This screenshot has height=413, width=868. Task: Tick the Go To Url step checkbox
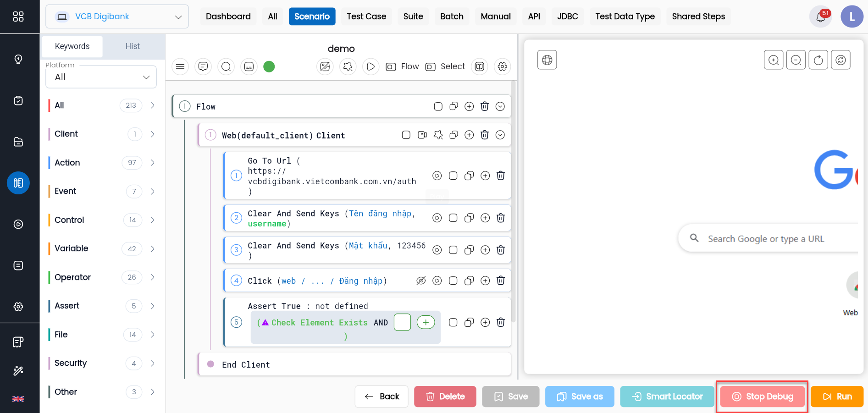[453, 176]
